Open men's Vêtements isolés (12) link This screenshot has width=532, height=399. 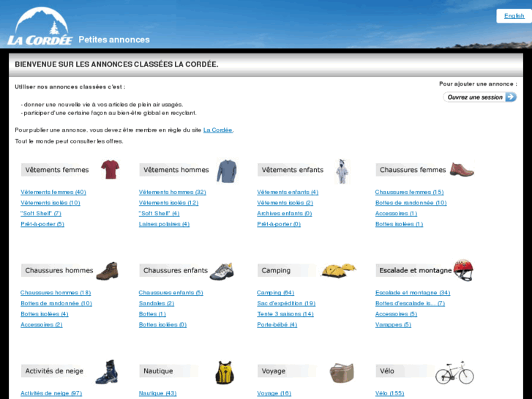[x=168, y=203]
